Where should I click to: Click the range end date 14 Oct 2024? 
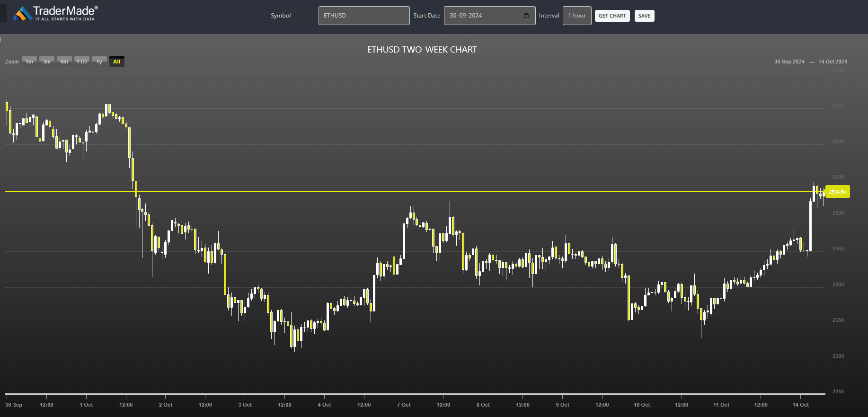point(833,62)
